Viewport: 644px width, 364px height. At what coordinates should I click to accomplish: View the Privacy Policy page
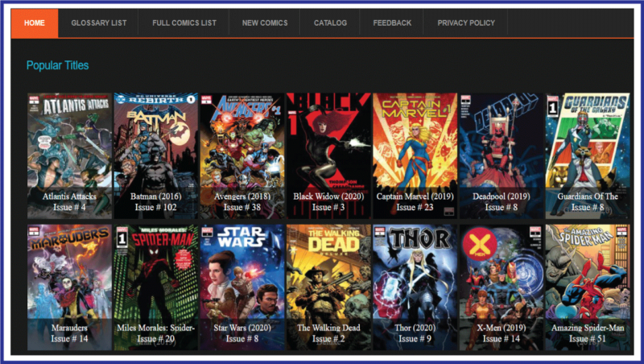(x=466, y=23)
